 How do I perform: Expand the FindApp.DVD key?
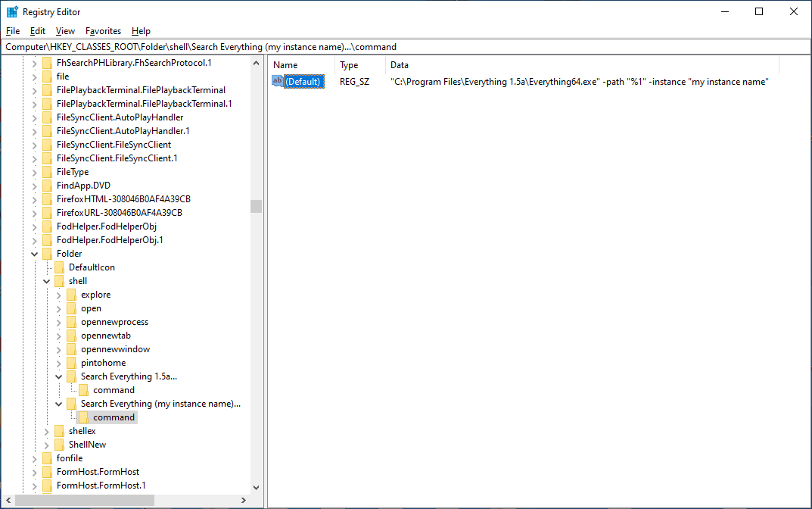[34, 185]
